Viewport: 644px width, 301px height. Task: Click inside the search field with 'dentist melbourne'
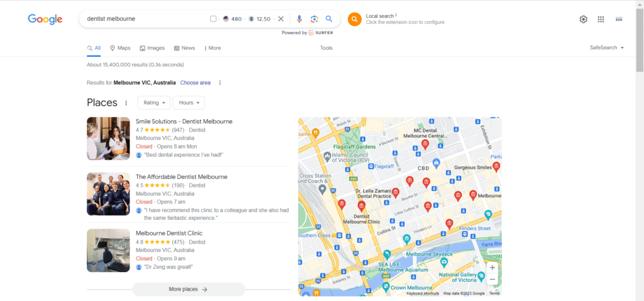146,19
